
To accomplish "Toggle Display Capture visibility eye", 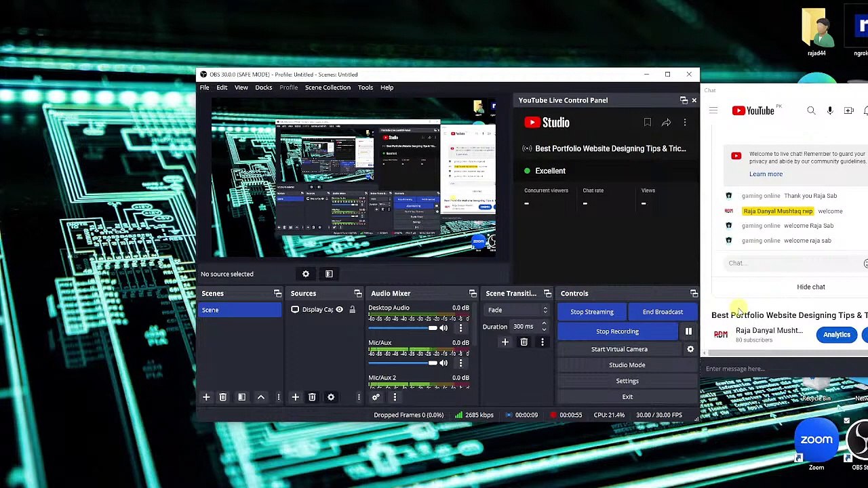I will pos(339,310).
